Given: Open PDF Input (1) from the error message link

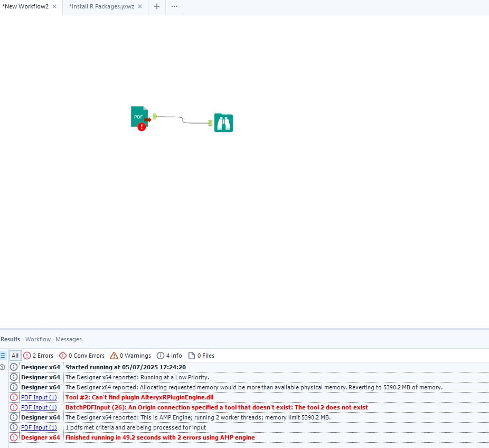Looking at the screenshot, I should point(39,397).
